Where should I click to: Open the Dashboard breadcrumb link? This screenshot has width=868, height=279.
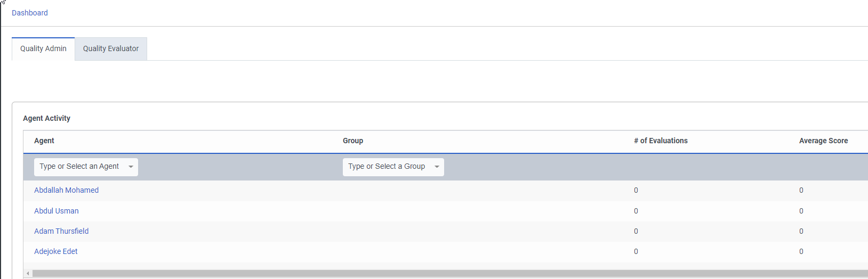point(30,13)
